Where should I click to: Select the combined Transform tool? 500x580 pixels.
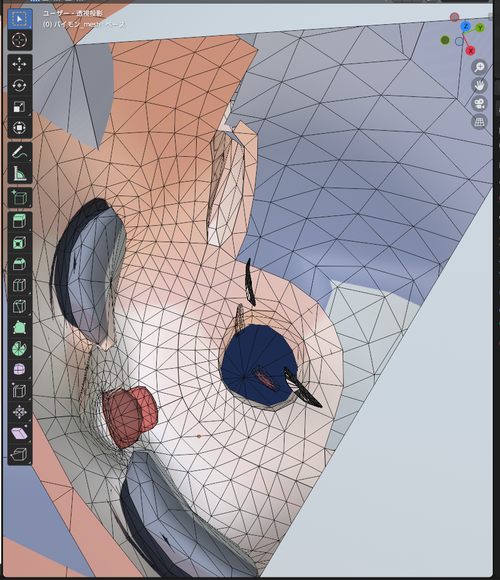click(x=19, y=128)
